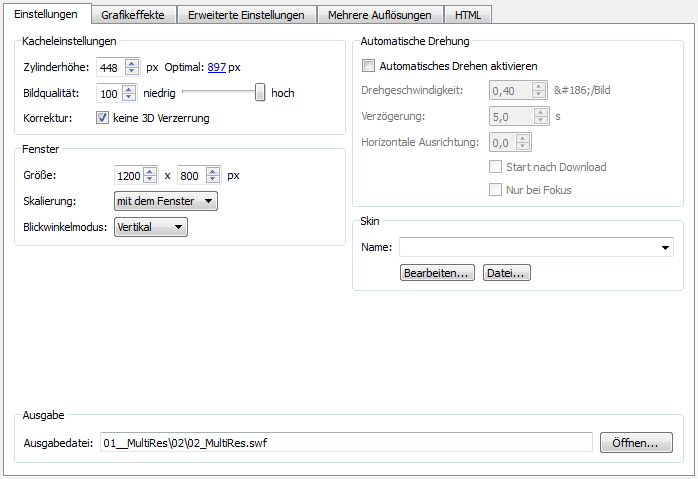Increase window width value with up arrow
The width and height of the screenshot is (698, 479).
(150, 171)
